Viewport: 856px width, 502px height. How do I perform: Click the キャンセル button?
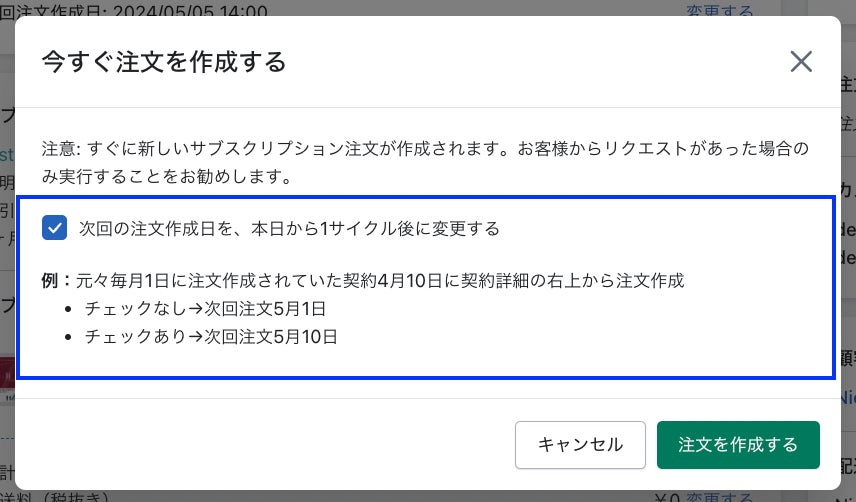tap(580, 445)
